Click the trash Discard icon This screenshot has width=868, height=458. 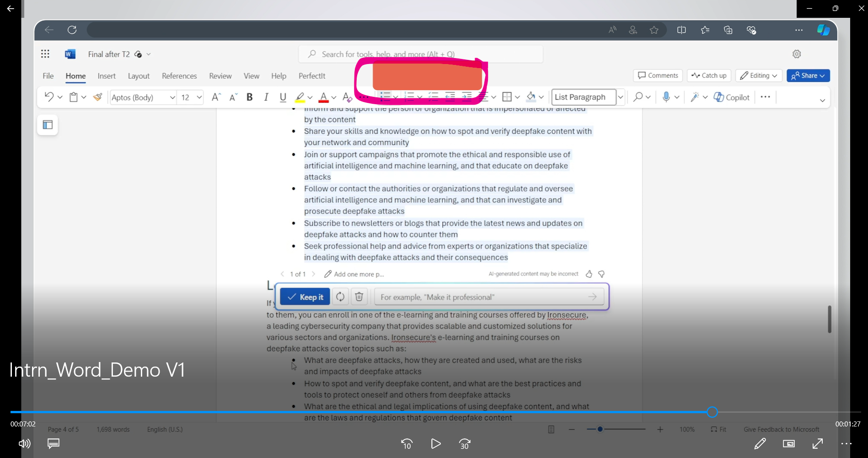point(359,297)
